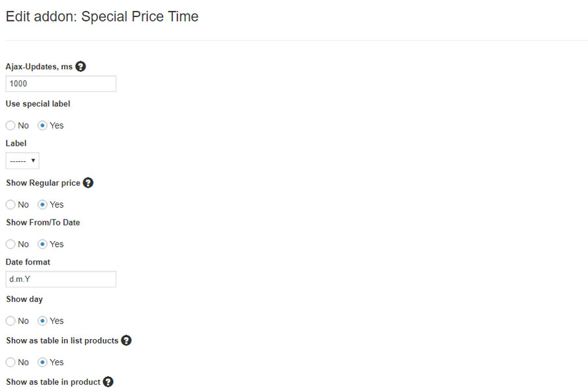Focus the Date format text field
This screenshot has height=392, width=588.
pyautogui.click(x=61, y=279)
